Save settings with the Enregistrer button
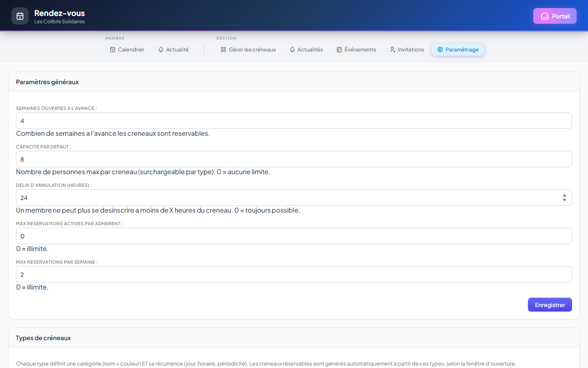The width and height of the screenshot is (588, 368). pos(550,305)
